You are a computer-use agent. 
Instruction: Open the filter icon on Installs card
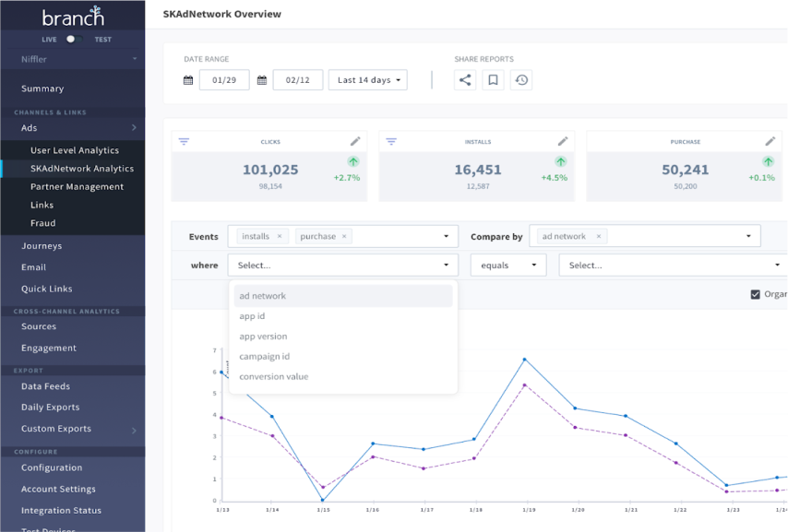coord(390,141)
